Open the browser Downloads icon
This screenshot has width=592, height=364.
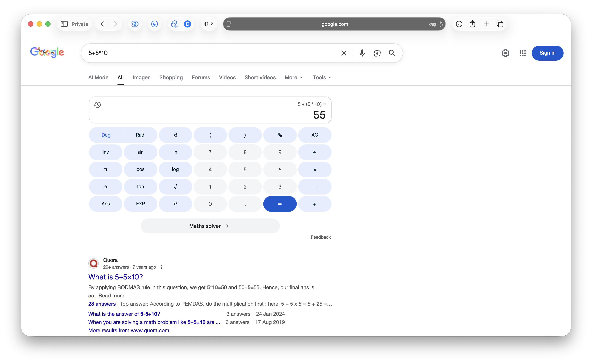[459, 24]
